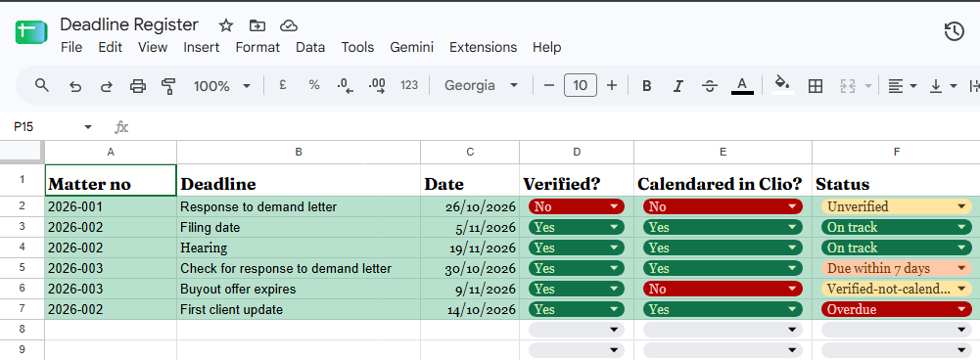Toggle italic formatting
The width and height of the screenshot is (980, 360).
tap(678, 86)
